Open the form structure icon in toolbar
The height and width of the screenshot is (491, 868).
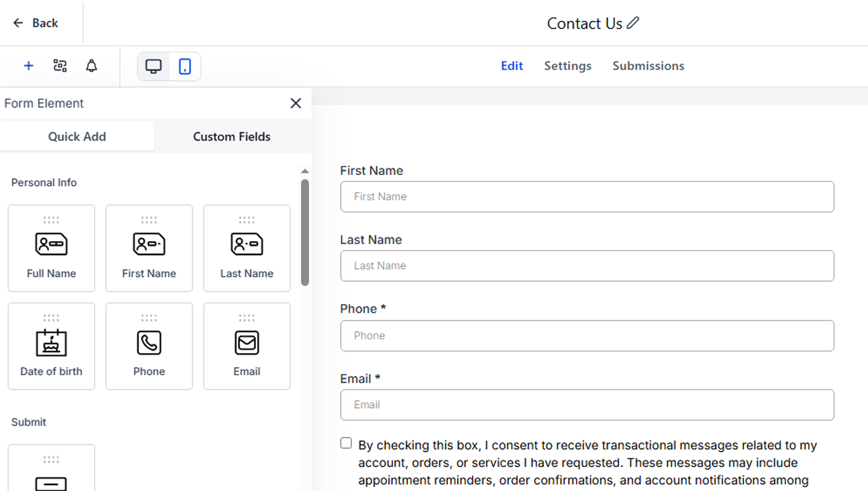coord(60,66)
